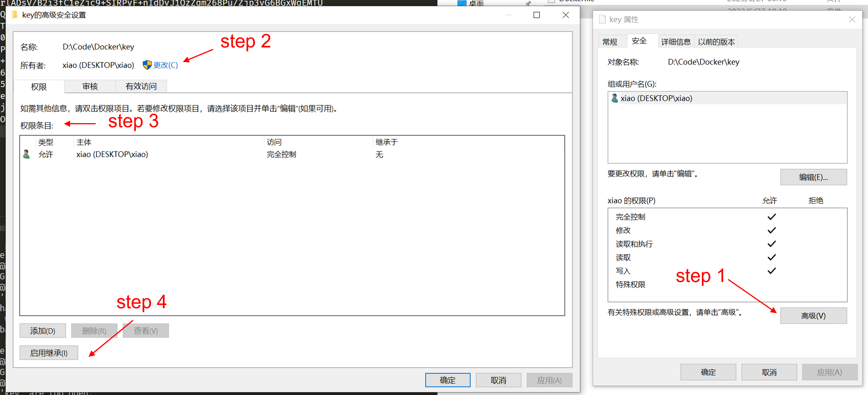Viewport: 868px width, 395px height.
Task: Click 启用继承(I) button
Action: (x=49, y=353)
